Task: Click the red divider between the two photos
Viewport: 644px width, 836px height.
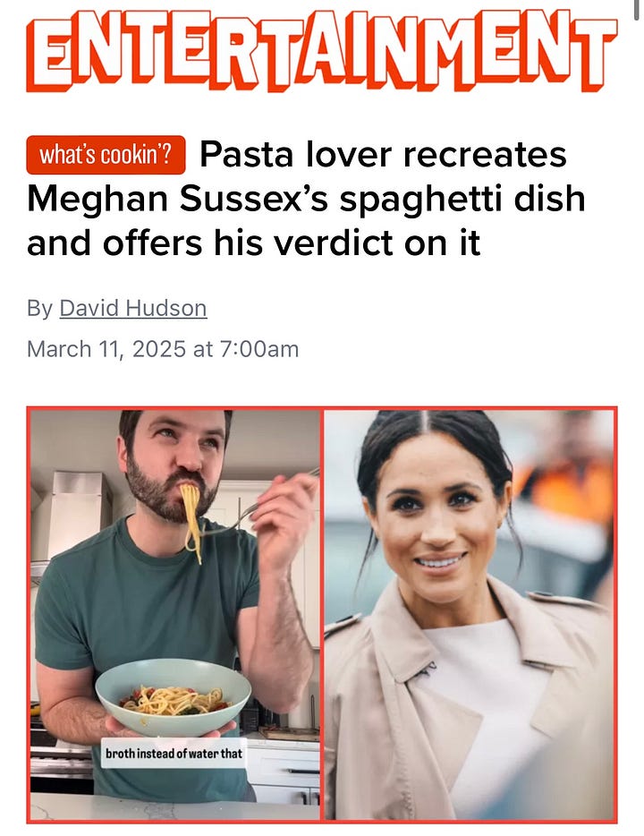Action: (x=322, y=615)
